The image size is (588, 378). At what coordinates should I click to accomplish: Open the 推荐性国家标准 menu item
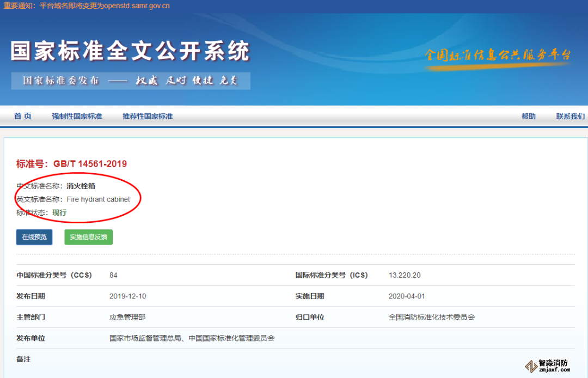click(148, 116)
